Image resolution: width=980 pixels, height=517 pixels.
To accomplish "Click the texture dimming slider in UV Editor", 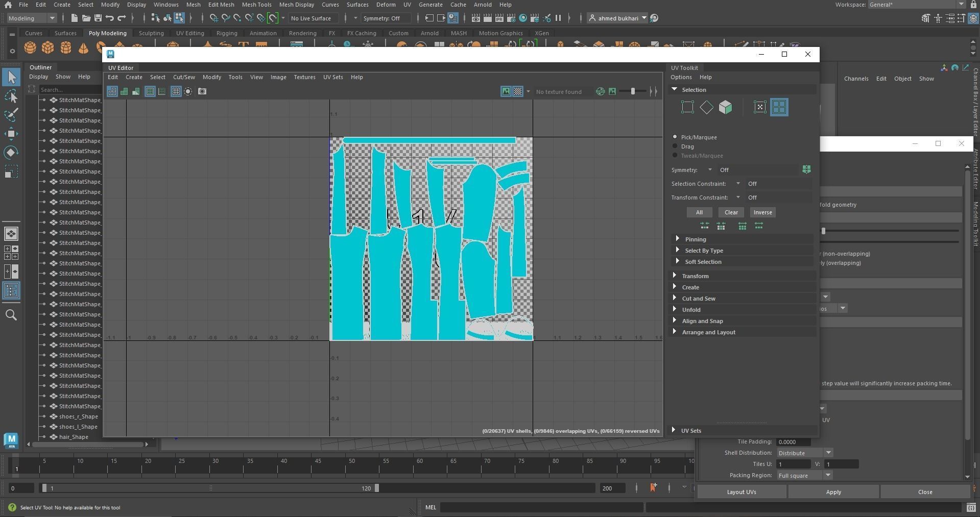I will (x=632, y=91).
